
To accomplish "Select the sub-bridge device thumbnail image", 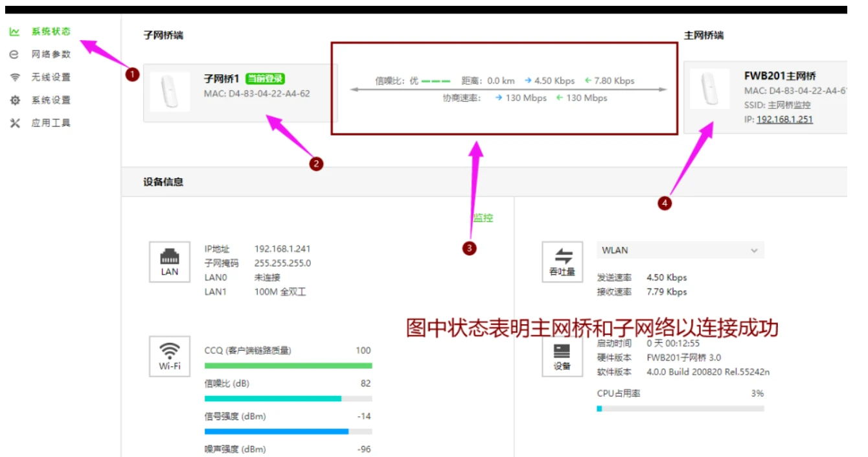I will [x=170, y=92].
